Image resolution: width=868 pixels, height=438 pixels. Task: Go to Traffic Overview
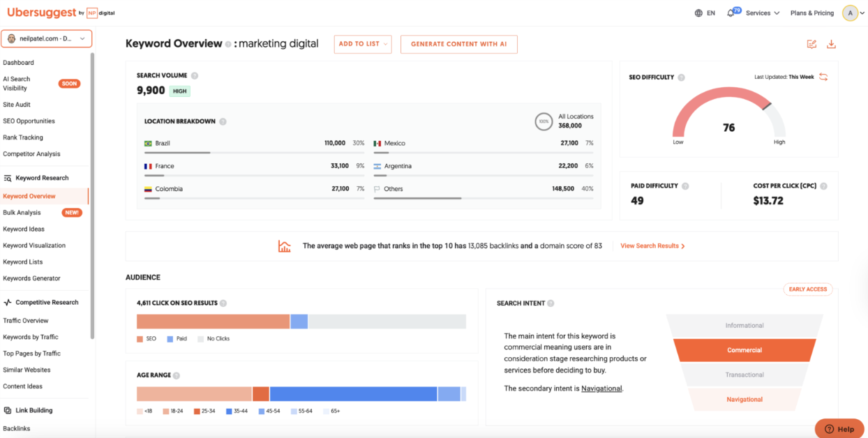point(26,321)
